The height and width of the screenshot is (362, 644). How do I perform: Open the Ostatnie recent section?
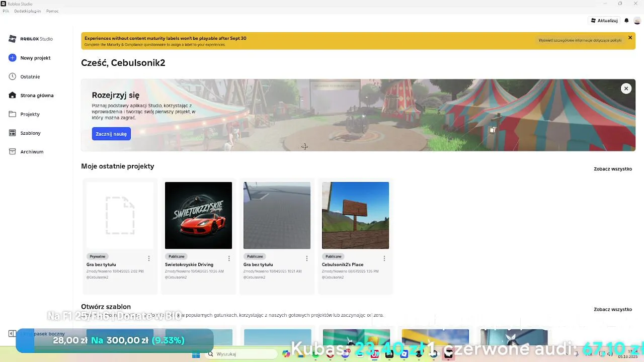pyautogui.click(x=25, y=76)
